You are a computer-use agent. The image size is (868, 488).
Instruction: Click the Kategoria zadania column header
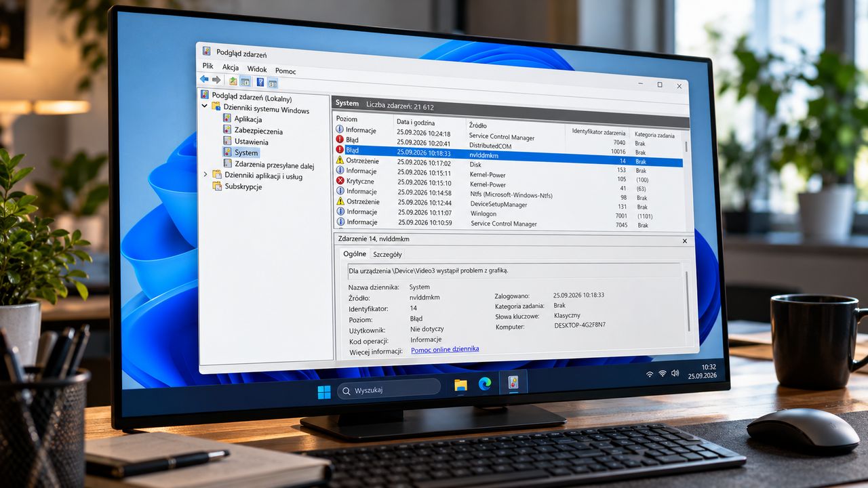pyautogui.click(x=655, y=135)
